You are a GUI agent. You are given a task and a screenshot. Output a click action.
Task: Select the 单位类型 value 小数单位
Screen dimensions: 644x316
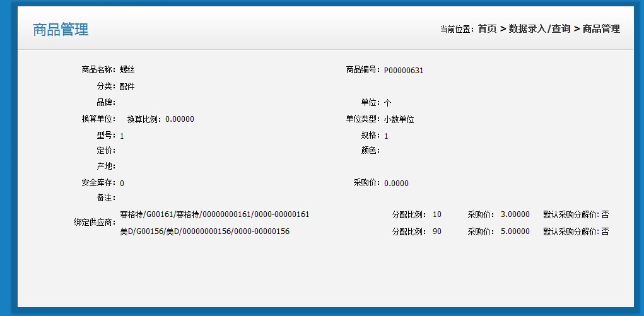399,119
